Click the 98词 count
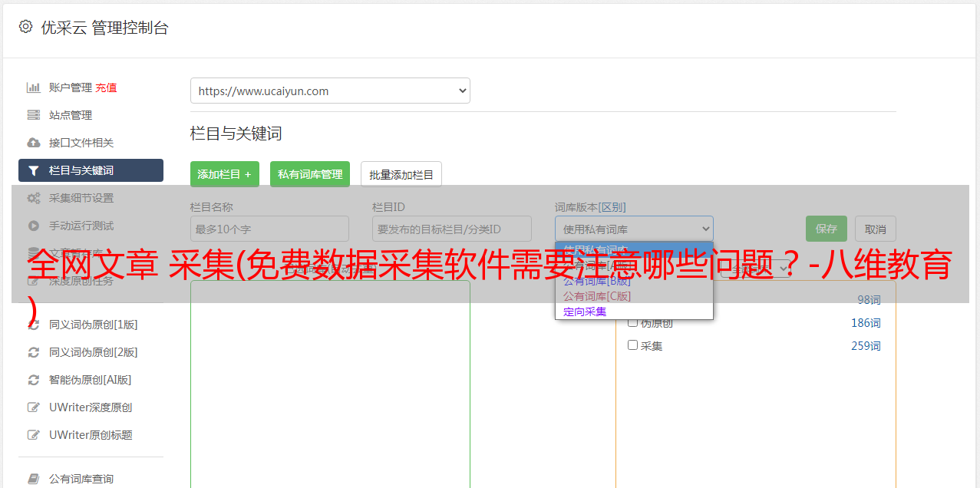The image size is (980, 488). pos(869,300)
